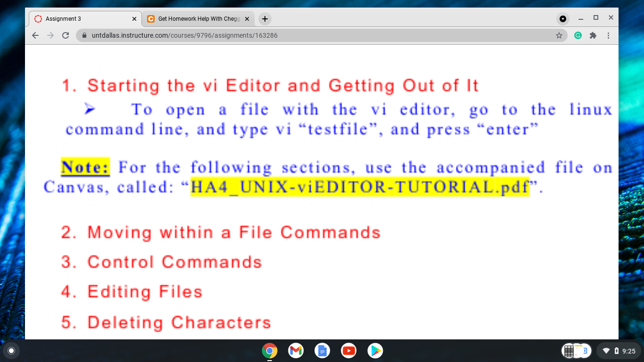Go back using the browser back arrow

click(35, 35)
